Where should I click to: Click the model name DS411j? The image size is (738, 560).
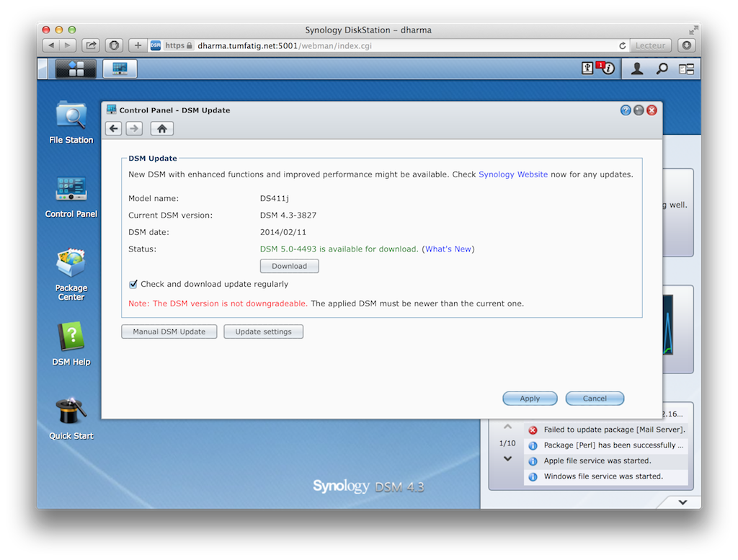point(275,198)
